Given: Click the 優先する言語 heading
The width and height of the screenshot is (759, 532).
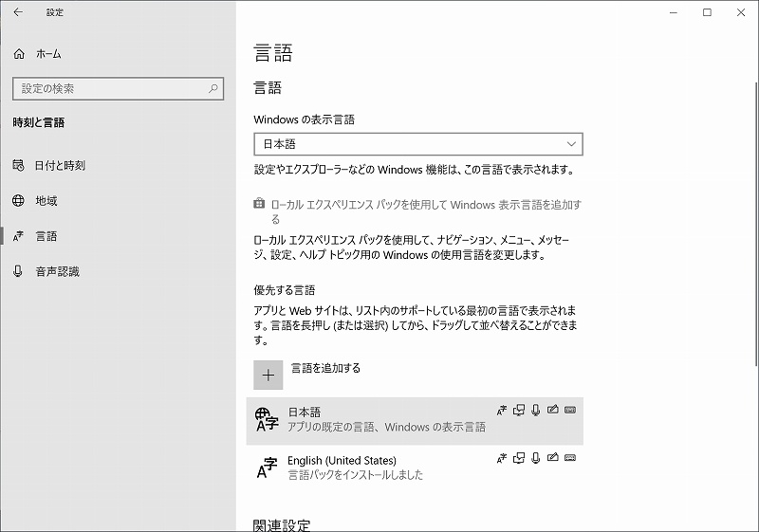Looking at the screenshot, I should (284, 290).
